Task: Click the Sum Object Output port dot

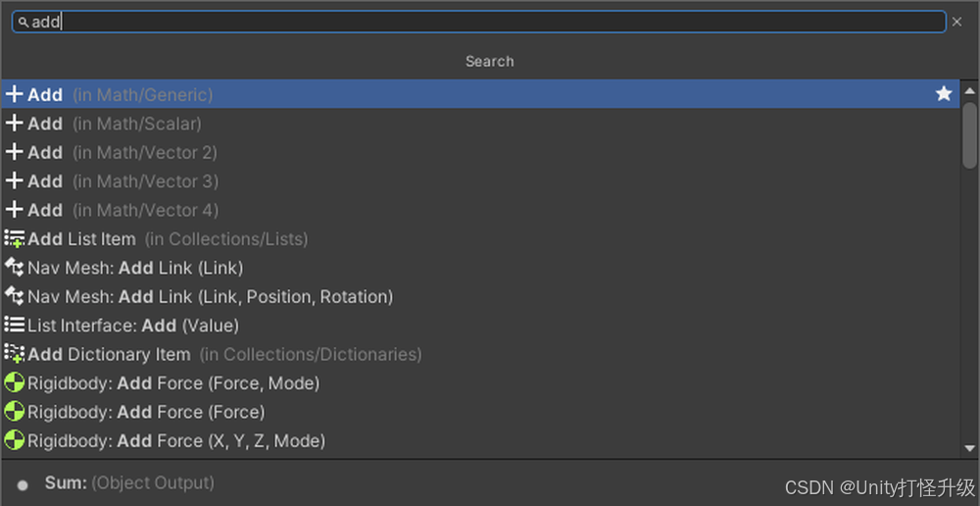Action: pos(23,484)
